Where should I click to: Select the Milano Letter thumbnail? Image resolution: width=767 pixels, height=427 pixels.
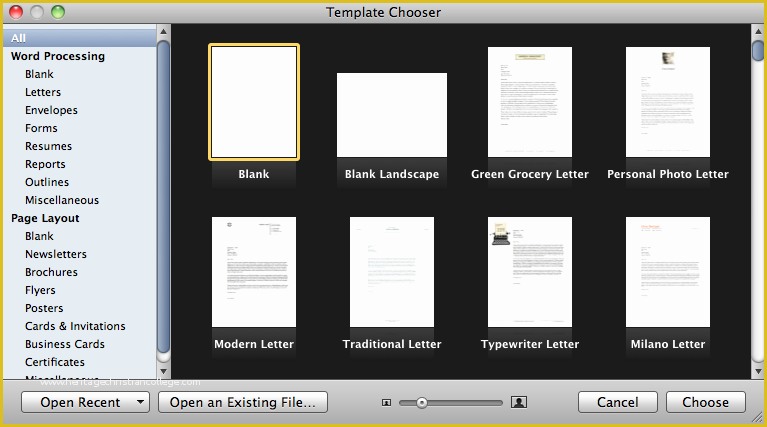pos(668,272)
